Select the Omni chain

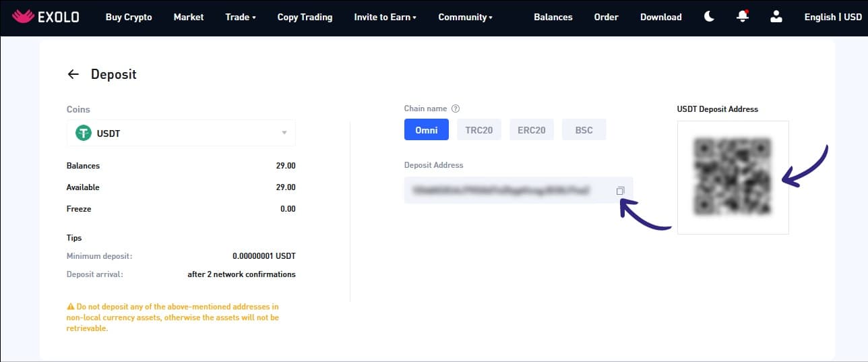pos(427,130)
